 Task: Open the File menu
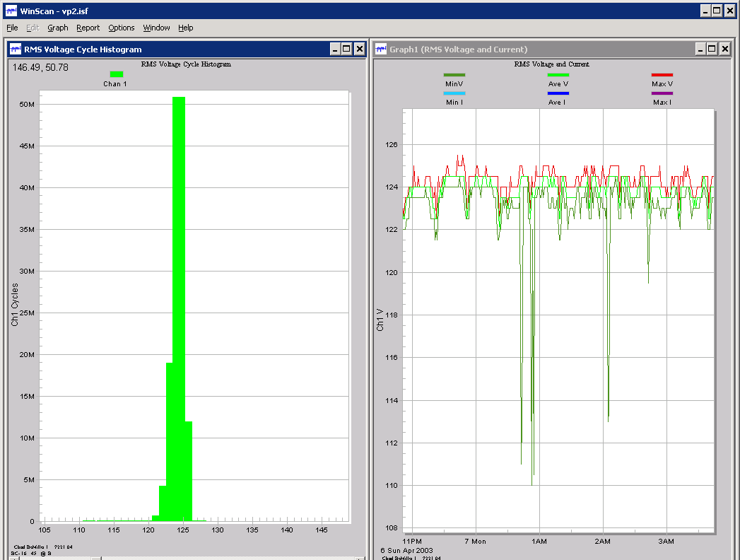[11, 28]
